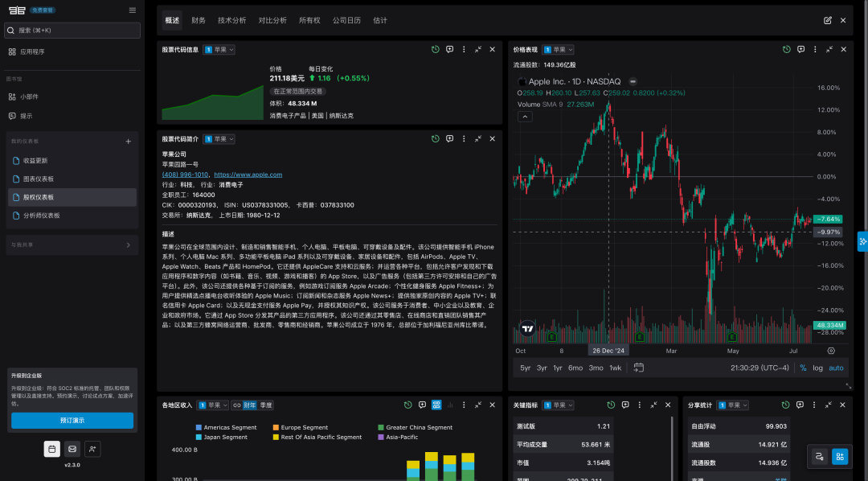Switch to the 技术分析 tab
This screenshot has height=481, width=868.
[x=232, y=20]
